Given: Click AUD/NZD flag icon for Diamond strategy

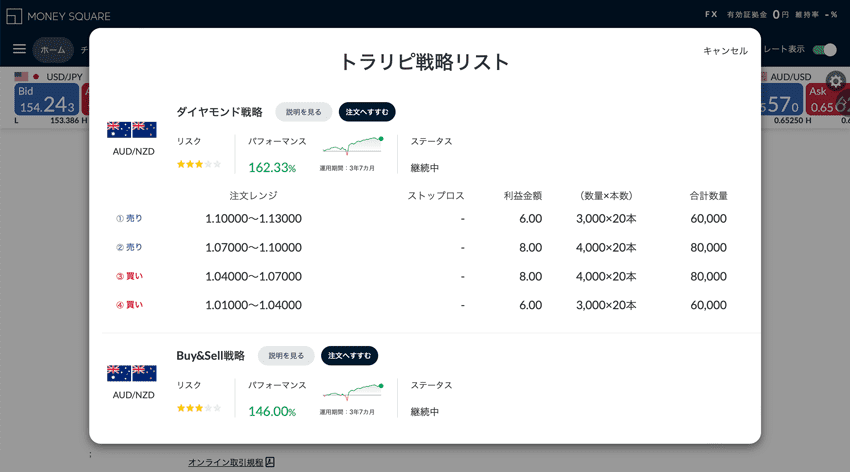Looking at the screenshot, I should tap(131, 129).
